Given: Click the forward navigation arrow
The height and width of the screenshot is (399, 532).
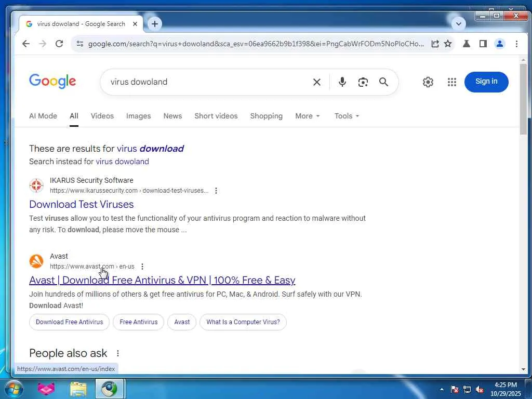Looking at the screenshot, I should pyautogui.click(x=43, y=44).
